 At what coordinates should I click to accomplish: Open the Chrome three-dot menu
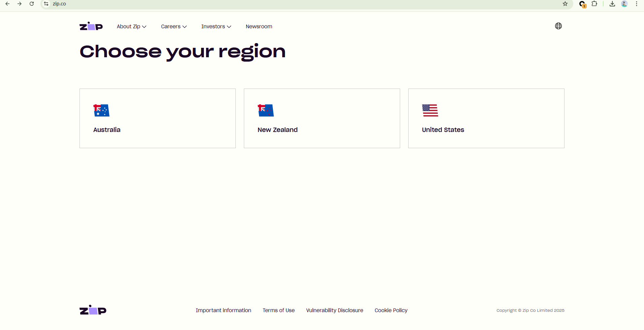(637, 4)
